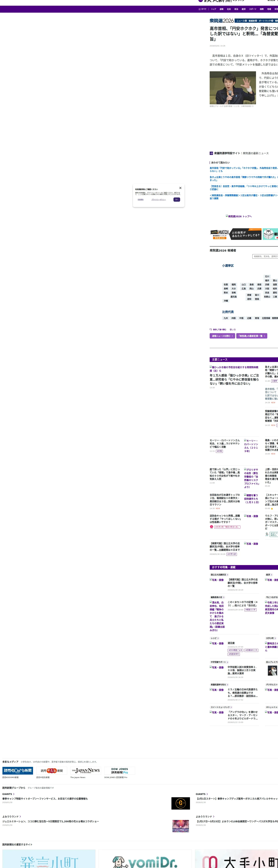Click the save-for-later folder icon
This screenshot has width=278, height=868.
point(211,330)
